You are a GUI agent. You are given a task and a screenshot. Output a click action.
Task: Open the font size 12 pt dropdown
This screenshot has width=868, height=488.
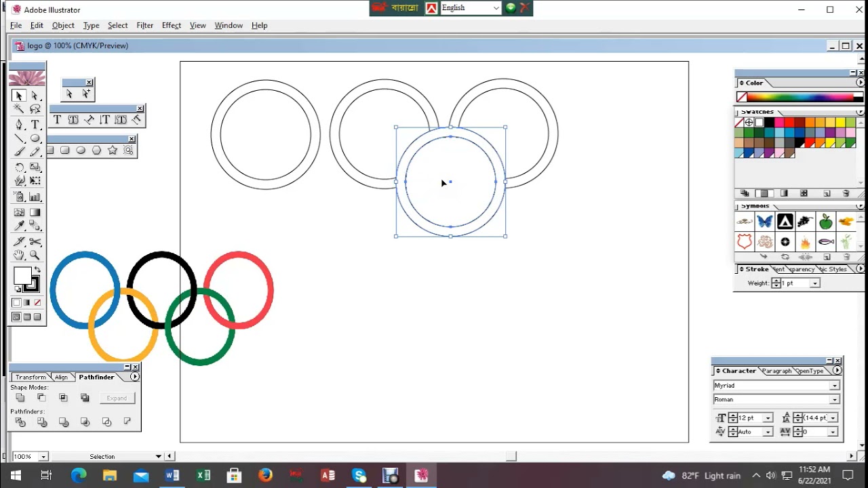coord(768,418)
